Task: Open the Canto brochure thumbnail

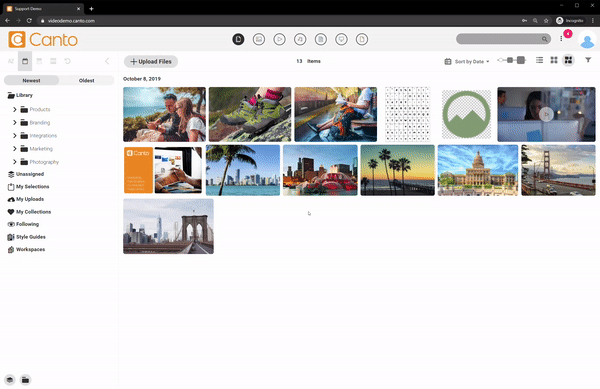Action: coord(163,170)
